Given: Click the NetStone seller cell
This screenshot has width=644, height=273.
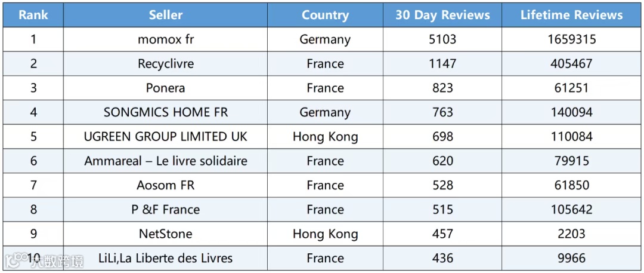Looking at the screenshot, I should (166, 234).
